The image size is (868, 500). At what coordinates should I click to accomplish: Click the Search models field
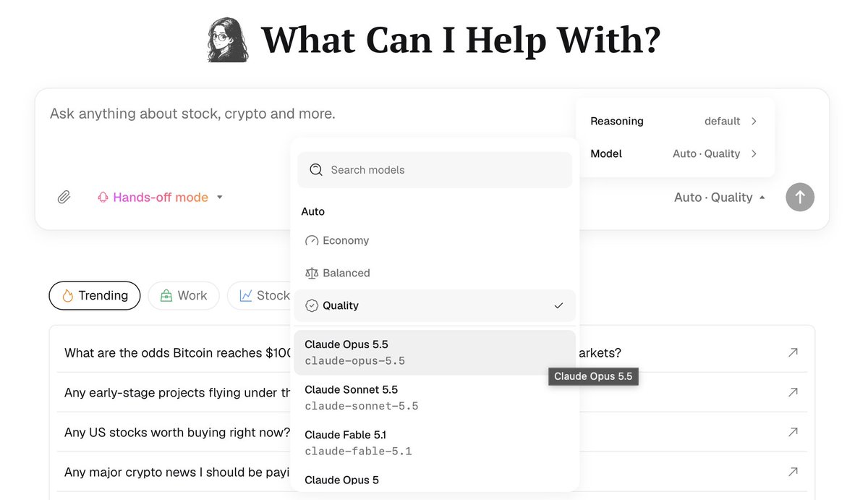pyautogui.click(x=435, y=170)
